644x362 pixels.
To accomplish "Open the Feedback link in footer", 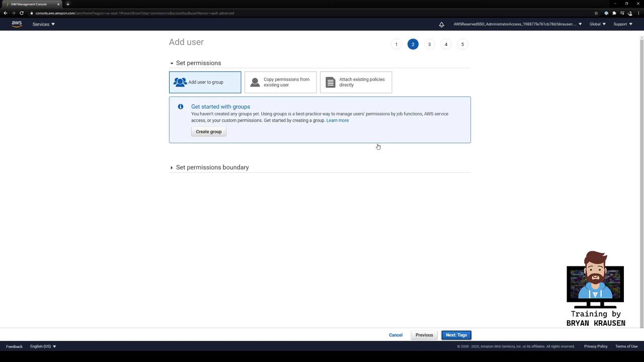I will (14, 346).
